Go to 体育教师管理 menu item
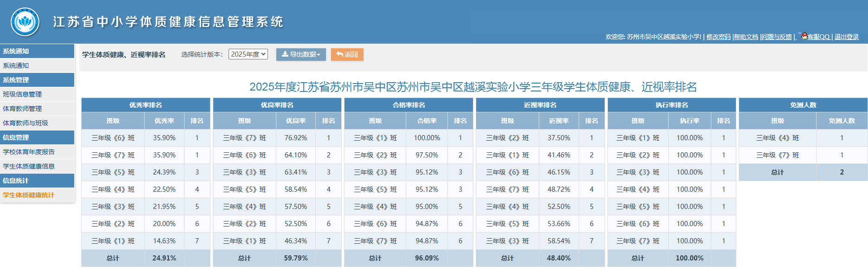Viewport: 868px width, 273px height. point(22,109)
